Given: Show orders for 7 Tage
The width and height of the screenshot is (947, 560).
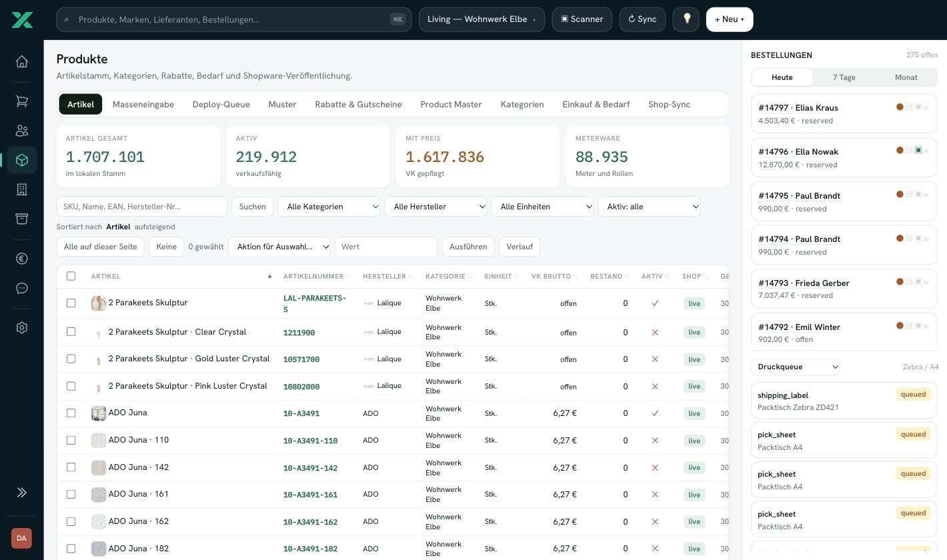Looking at the screenshot, I should 844,77.
